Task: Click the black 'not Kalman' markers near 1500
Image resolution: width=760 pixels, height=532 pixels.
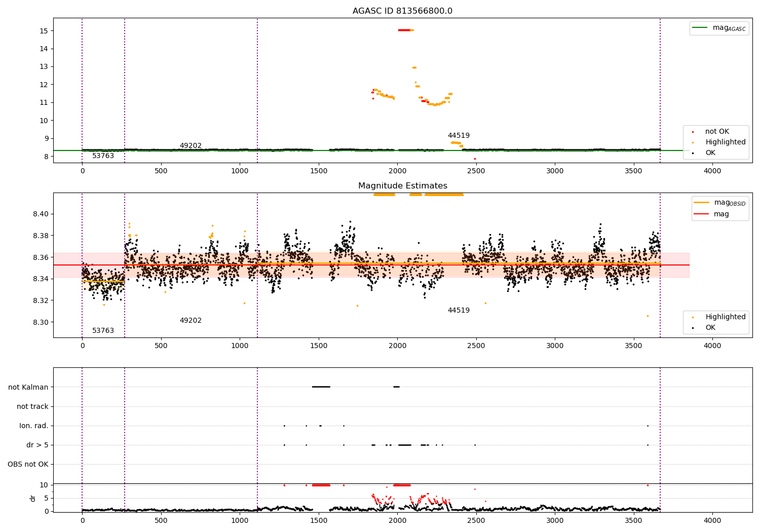Action: (x=321, y=387)
